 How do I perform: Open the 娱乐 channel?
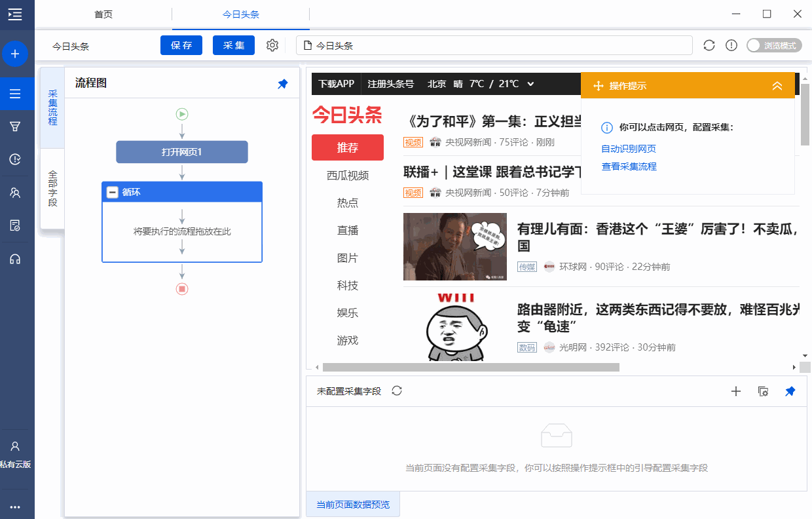coord(348,313)
